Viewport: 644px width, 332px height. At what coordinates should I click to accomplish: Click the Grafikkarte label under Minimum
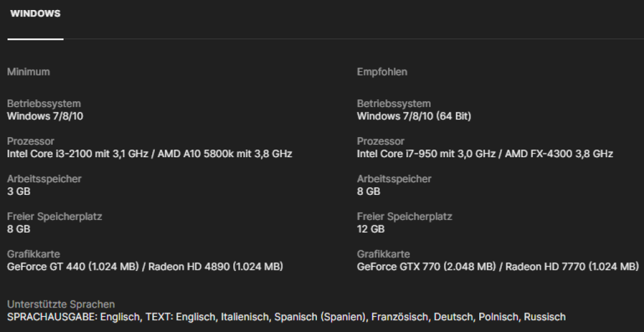coord(33,254)
